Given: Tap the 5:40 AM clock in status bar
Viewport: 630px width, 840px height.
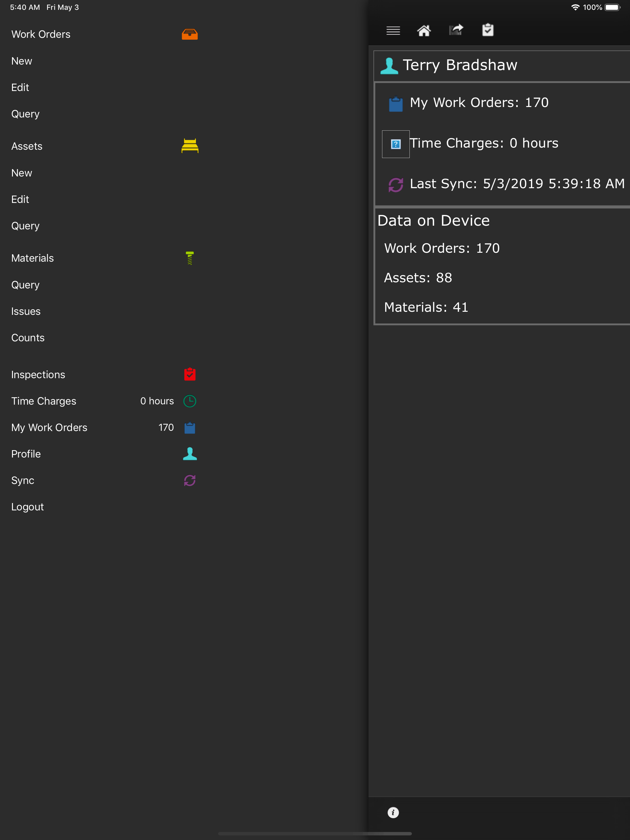Looking at the screenshot, I should (25, 7).
